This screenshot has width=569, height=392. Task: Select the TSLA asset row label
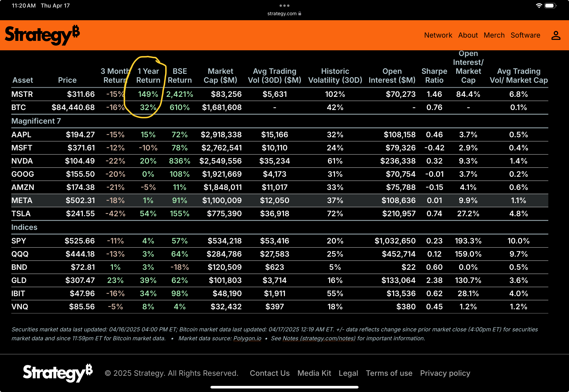(21, 213)
